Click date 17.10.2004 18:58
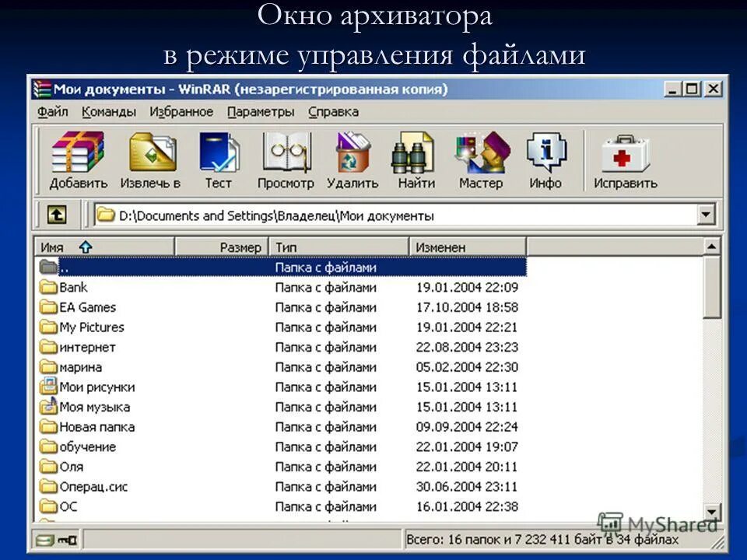The width and height of the screenshot is (747, 560). point(467,307)
